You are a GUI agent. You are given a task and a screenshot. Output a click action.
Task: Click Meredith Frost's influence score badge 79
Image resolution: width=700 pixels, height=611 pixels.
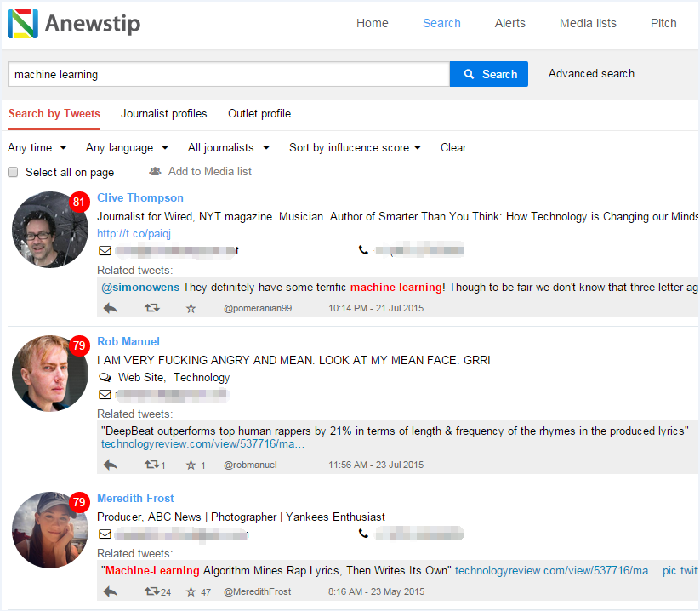(x=79, y=502)
